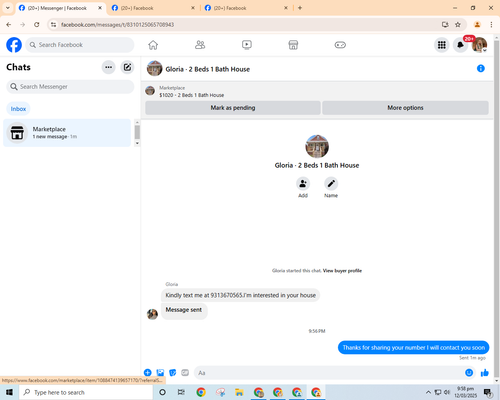Open the tab search chevron in Chrome
Image resolution: width=500 pixels, height=400 pixels.
pyautogui.click(x=8, y=8)
